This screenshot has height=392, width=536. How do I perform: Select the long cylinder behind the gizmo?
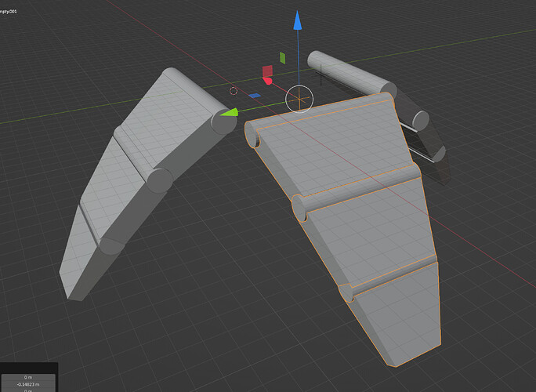349,74
